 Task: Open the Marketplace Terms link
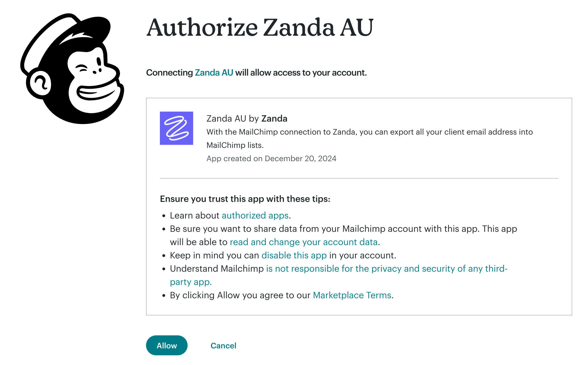[352, 295]
